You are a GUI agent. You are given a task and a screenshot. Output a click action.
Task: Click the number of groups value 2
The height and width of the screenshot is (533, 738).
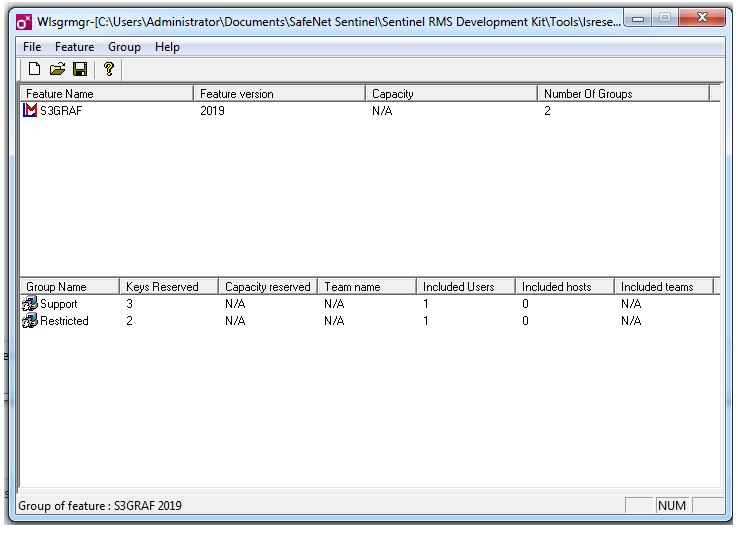point(547,111)
